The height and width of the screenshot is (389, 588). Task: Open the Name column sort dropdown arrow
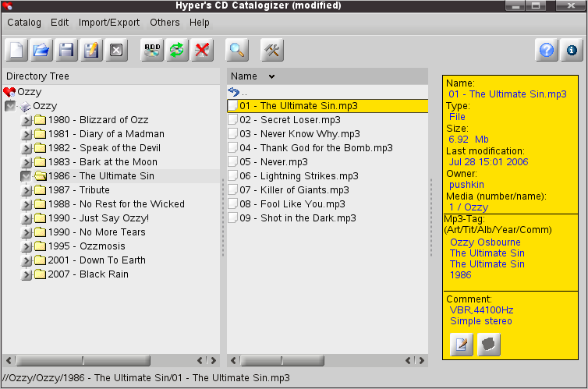pos(271,76)
